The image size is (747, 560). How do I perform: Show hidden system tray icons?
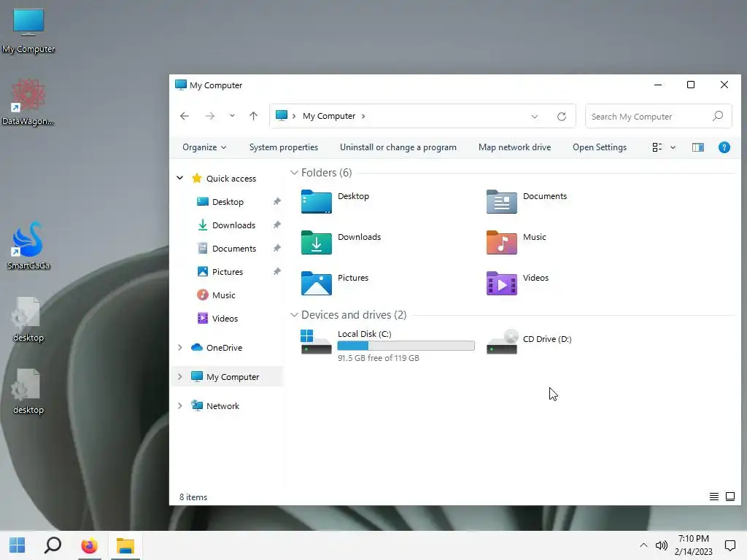tap(643, 545)
